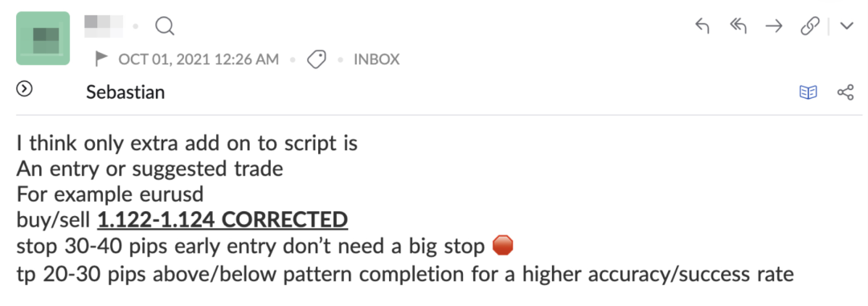Expand message details with circled chevron
This screenshot has width=868, height=306.
(25, 89)
